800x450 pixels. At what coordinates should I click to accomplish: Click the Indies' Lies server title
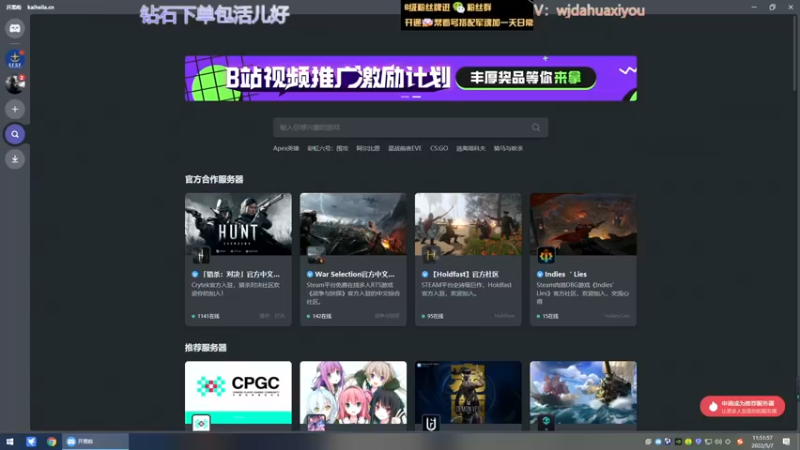[x=566, y=274]
